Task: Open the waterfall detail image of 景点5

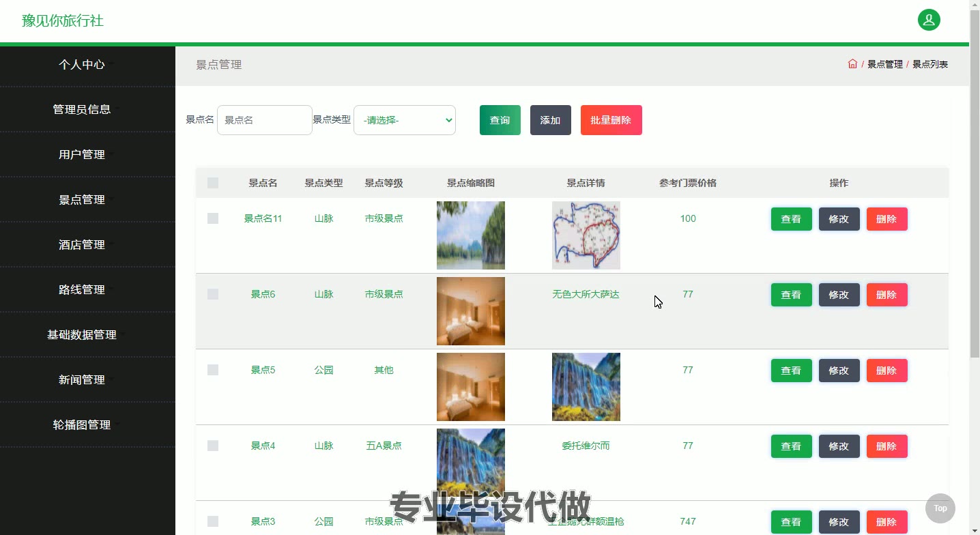Action: [x=586, y=387]
